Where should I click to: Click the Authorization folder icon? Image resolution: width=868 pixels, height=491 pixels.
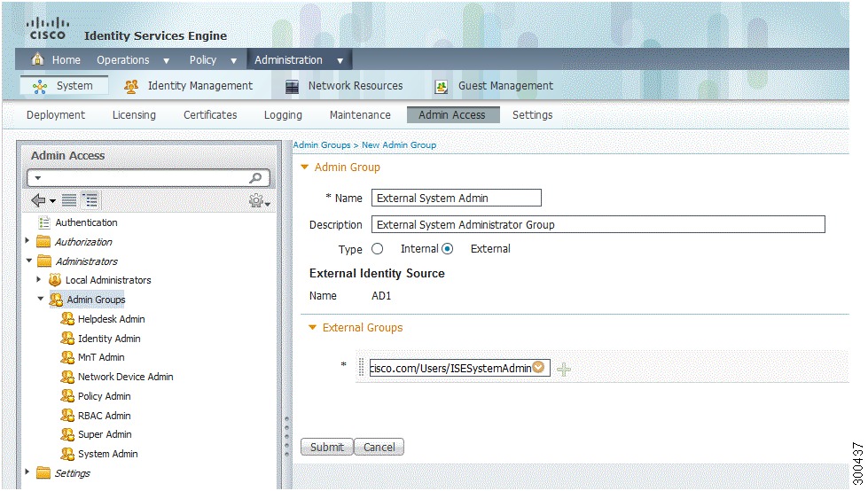pos(43,242)
